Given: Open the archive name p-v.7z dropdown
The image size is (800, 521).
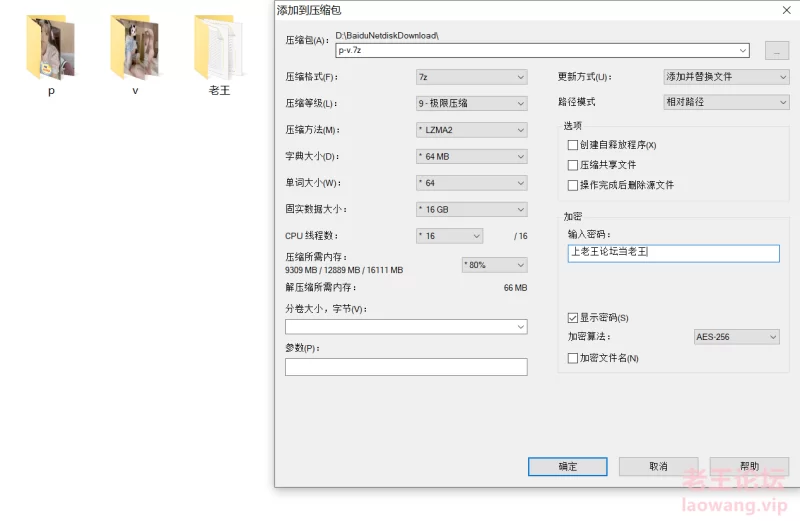Looking at the screenshot, I should [x=742, y=51].
